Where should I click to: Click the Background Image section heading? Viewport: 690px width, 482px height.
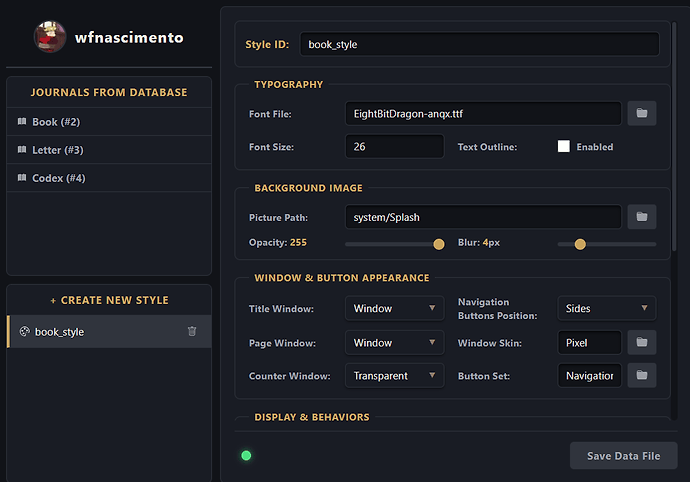point(308,188)
